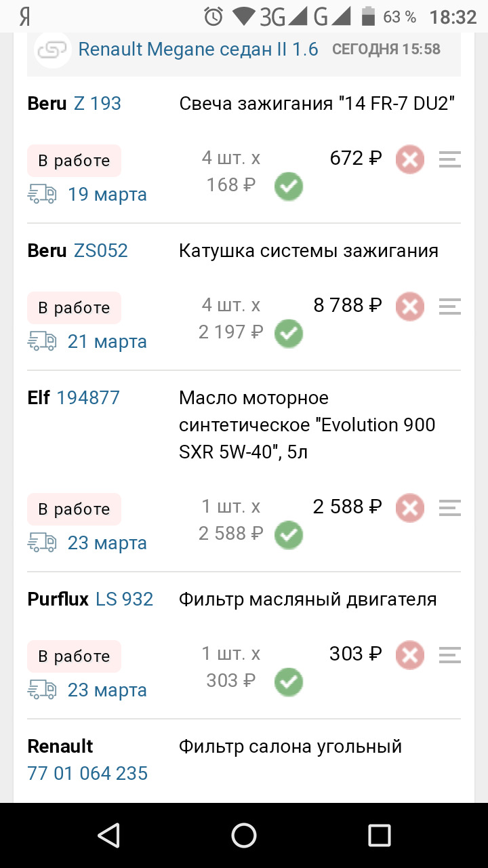This screenshot has width=488, height=868.
Task: Open Renault Megane седан II 1.6 link
Action: [x=198, y=50]
